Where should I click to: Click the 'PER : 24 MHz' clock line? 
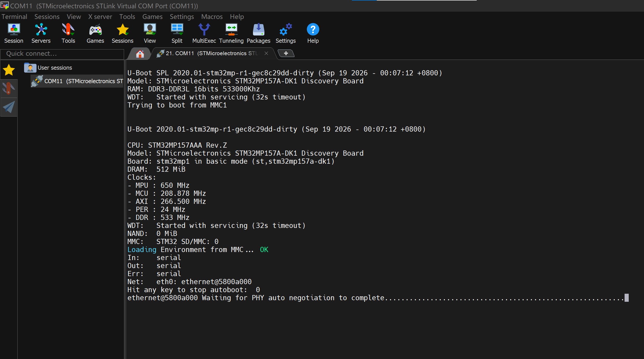[156, 210]
